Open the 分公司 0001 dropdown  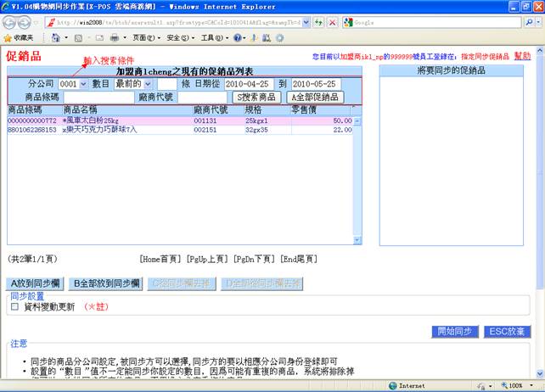[x=73, y=85]
